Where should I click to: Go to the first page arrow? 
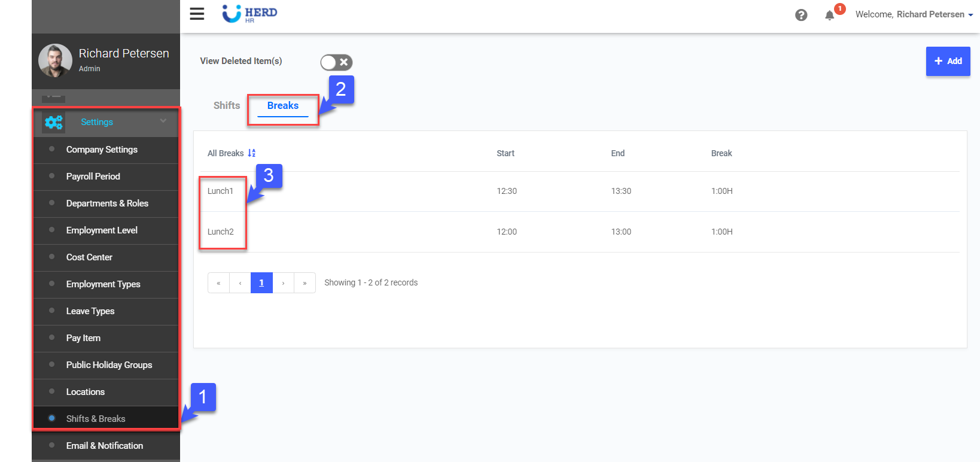coord(218,283)
